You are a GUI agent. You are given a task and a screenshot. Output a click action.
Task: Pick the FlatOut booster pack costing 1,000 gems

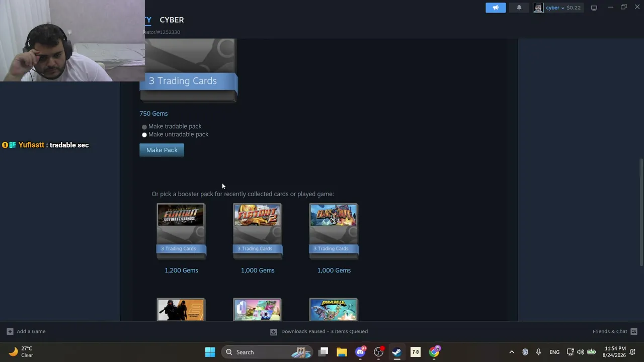pos(334,231)
